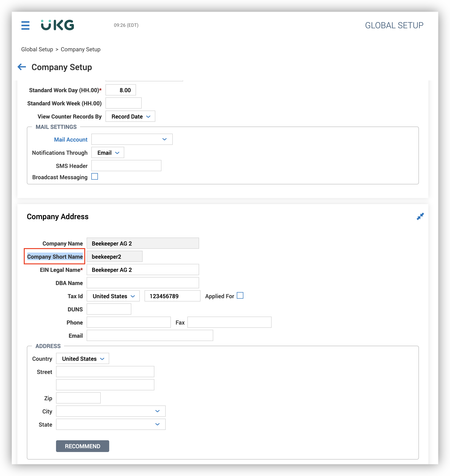Change Notifications Through from Email

click(108, 152)
